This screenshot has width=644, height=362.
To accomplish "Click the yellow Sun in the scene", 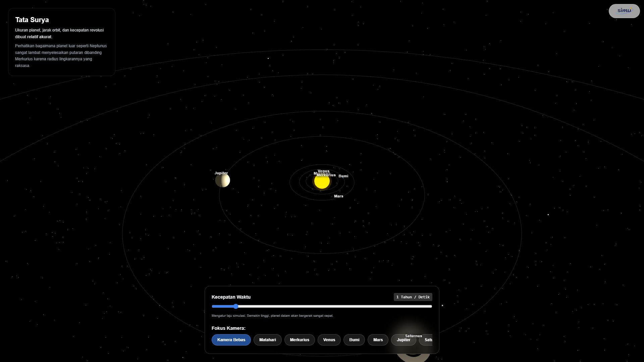I will click(x=322, y=182).
